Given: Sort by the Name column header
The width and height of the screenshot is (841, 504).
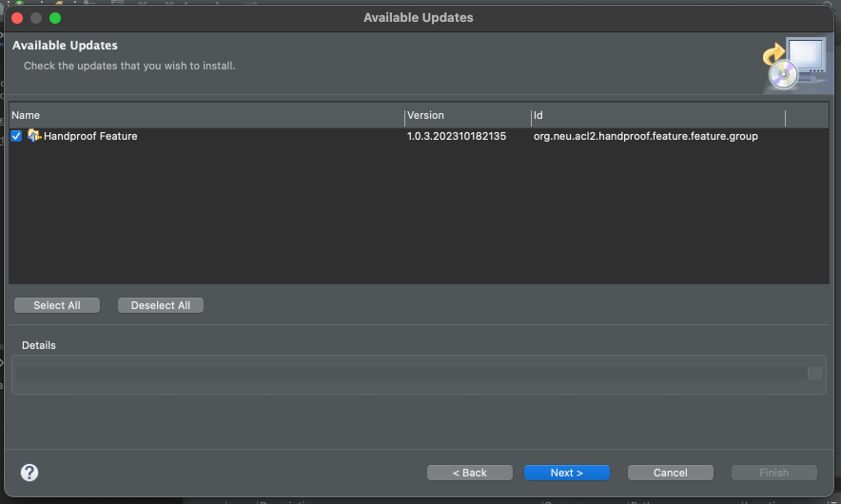Looking at the screenshot, I should click(x=205, y=116).
